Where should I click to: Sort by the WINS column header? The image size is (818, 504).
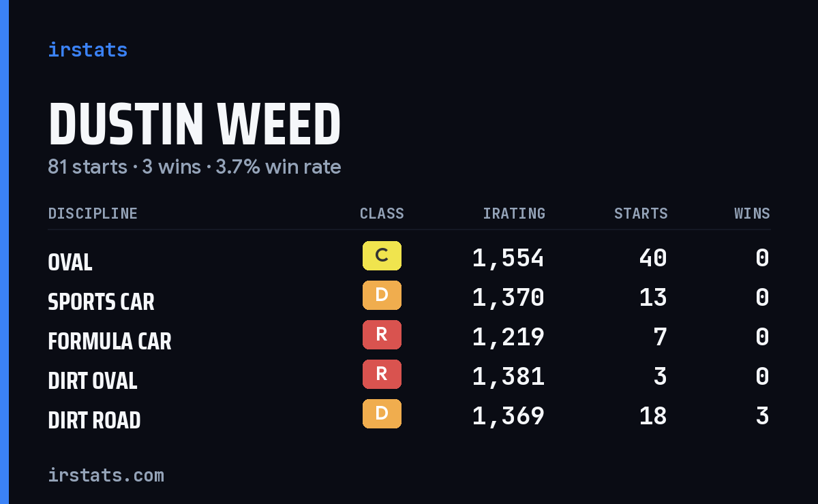pyautogui.click(x=752, y=214)
